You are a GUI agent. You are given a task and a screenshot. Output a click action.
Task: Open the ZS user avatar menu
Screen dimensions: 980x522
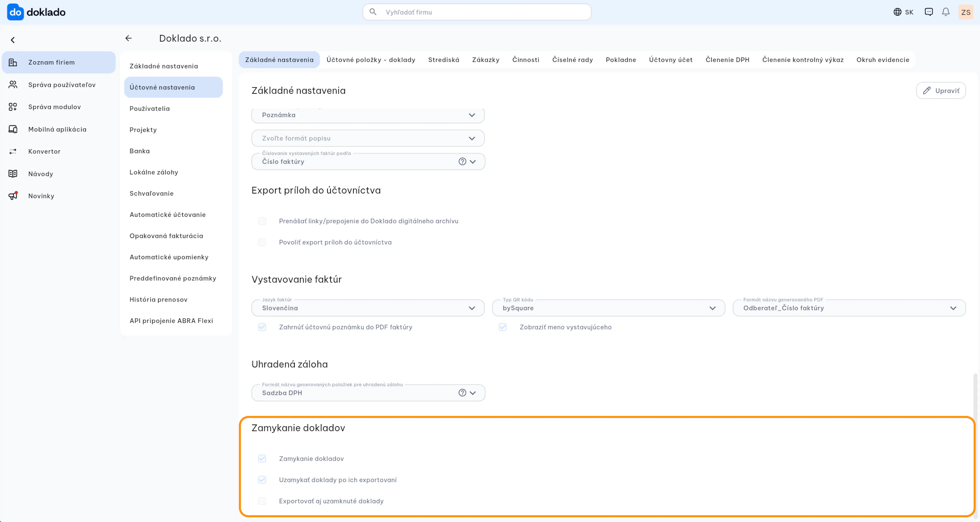[x=965, y=12]
